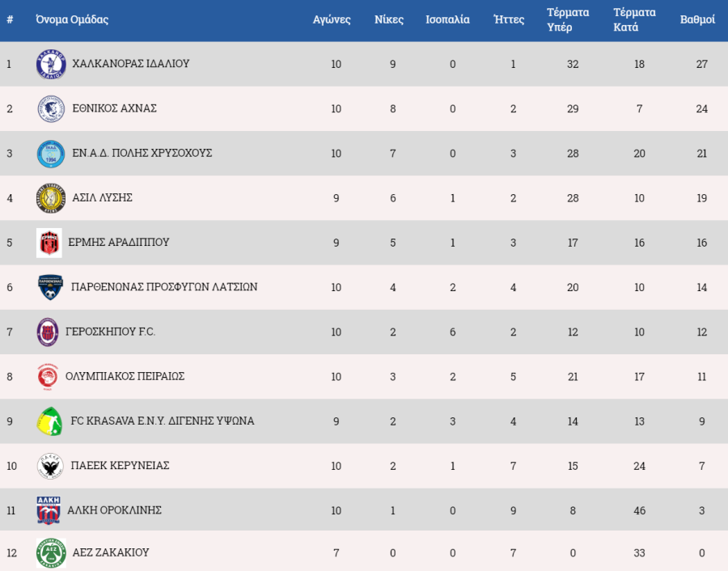The height and width of the screenshot is (571, 728).
Task: Select the Τέρματα Υπέρ column header
Action: pyautogui.click(x=568, y=19)
